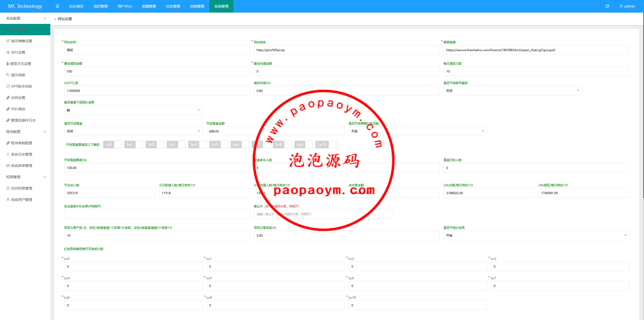Click the log icon for 系统日志管理
This screenshot has height=320, width=644.
8,154
